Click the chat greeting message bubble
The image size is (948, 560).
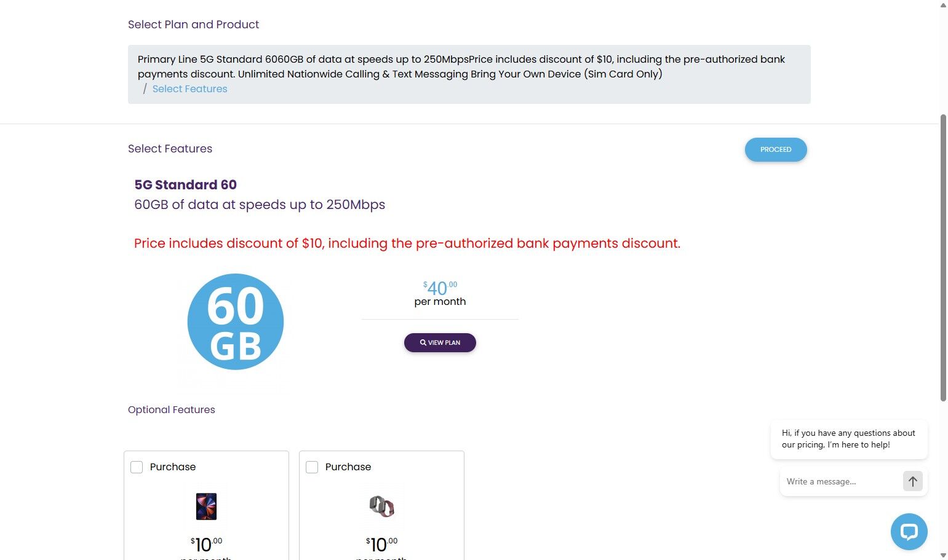click(849, 439)
